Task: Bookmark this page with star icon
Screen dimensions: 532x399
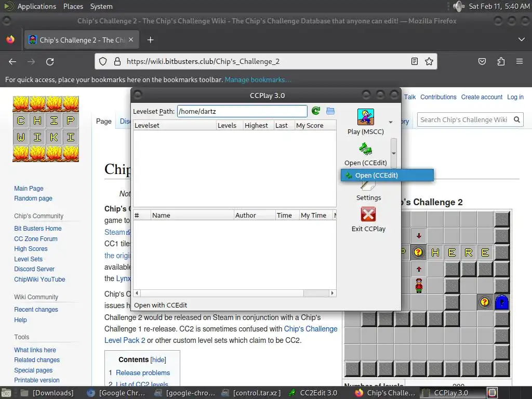Action: point(429,61)
